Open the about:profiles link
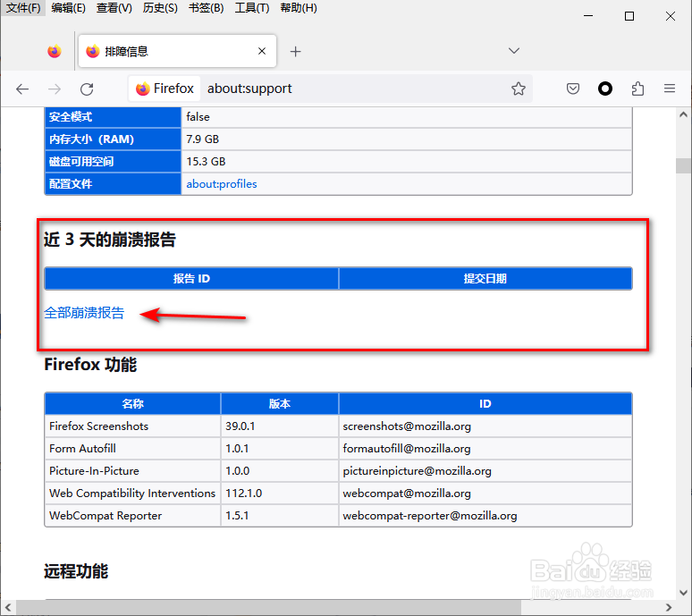This screenshot has width=692, height=616. [222, 184]
